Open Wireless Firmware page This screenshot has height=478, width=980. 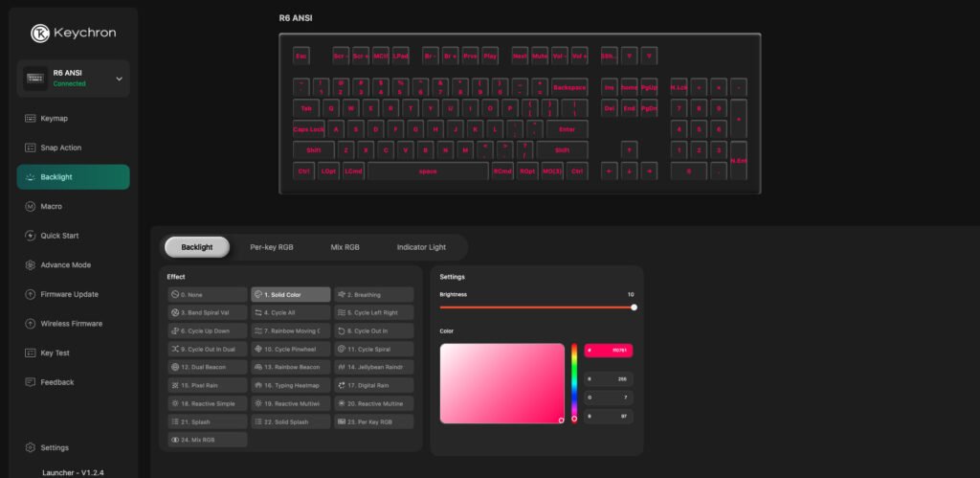[x=73, y=324]
